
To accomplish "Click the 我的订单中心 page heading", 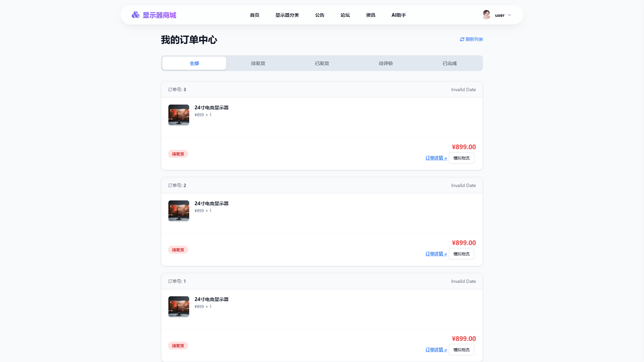I will 189,40.
